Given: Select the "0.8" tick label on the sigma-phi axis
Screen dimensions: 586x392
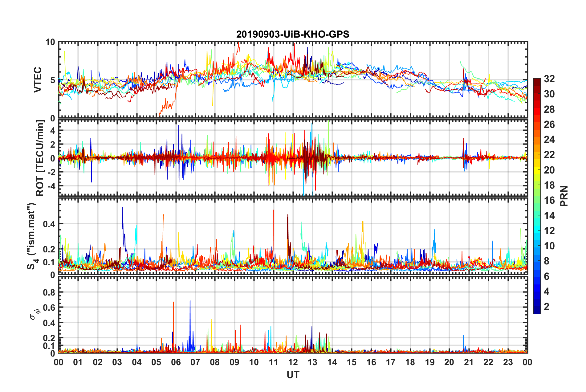Looking at the screenshot, I should click(49, 292).
